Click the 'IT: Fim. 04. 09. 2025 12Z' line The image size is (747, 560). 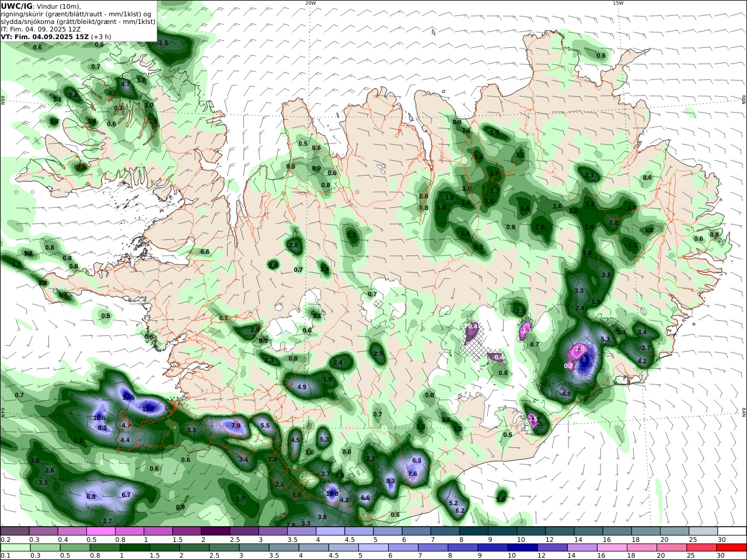[41, 29]
